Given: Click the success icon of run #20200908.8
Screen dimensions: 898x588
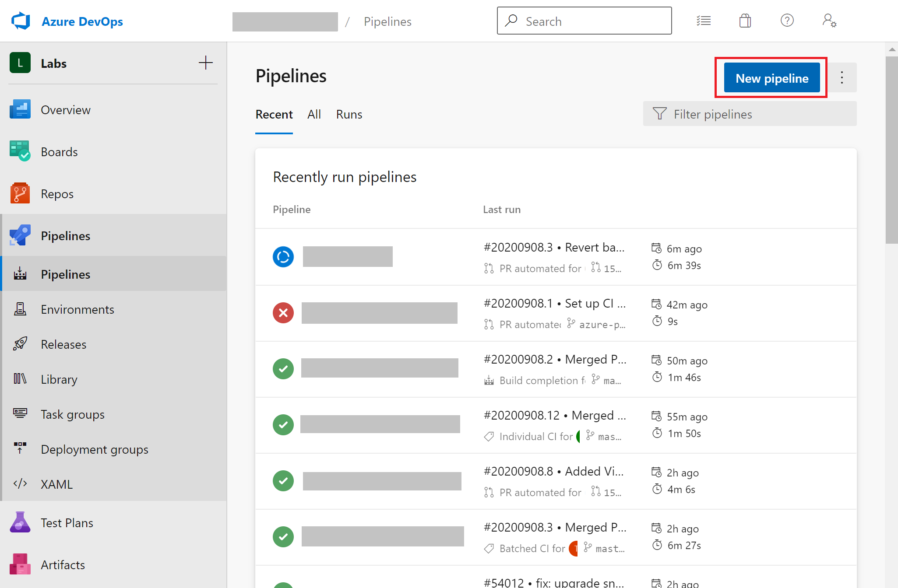Looking at the screenshot, I should pyautogui.click(x=283, y=481).
